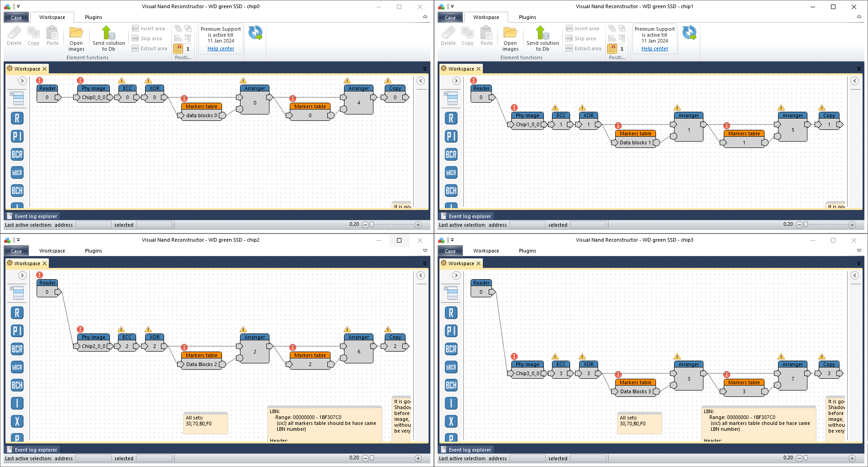
Task: Click the Copy icon in chip1 ribbon
Action: click(467, 36)
